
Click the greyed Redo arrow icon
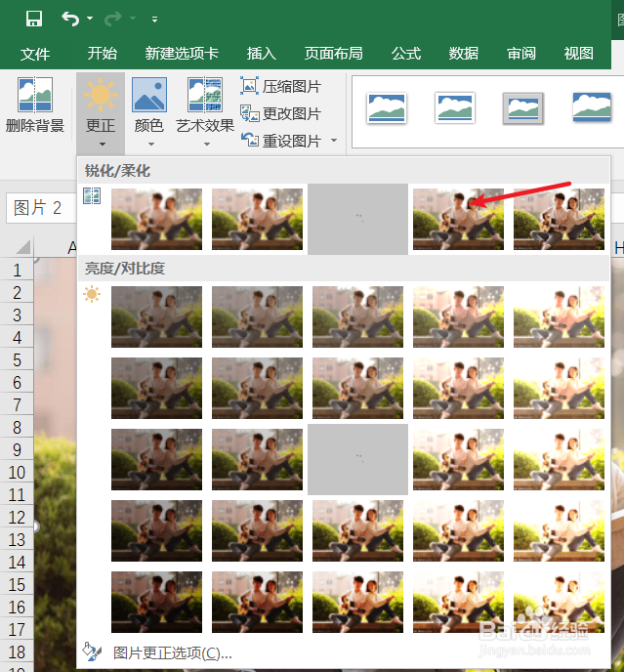pos(112,19)
